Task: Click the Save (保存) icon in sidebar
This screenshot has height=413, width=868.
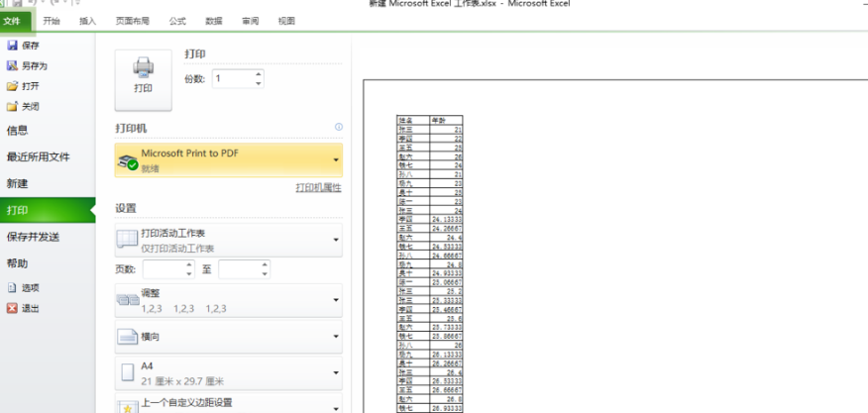Action: [x=13, y=46]
